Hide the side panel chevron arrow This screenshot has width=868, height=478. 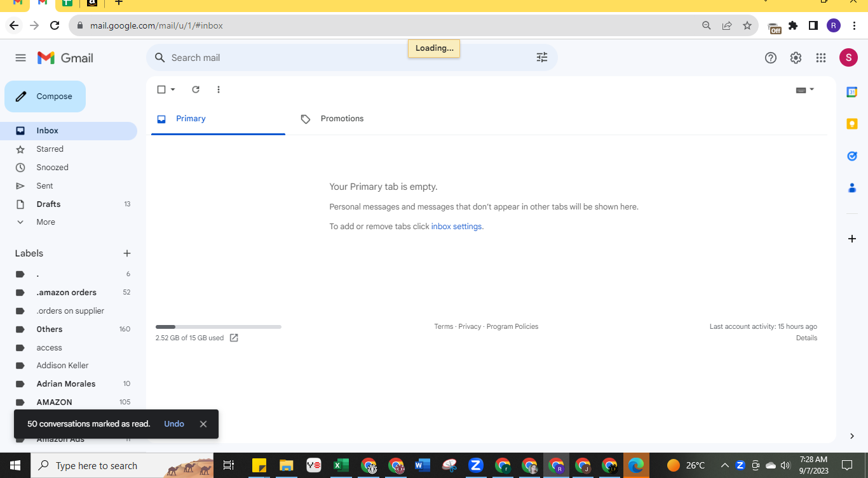852,436
